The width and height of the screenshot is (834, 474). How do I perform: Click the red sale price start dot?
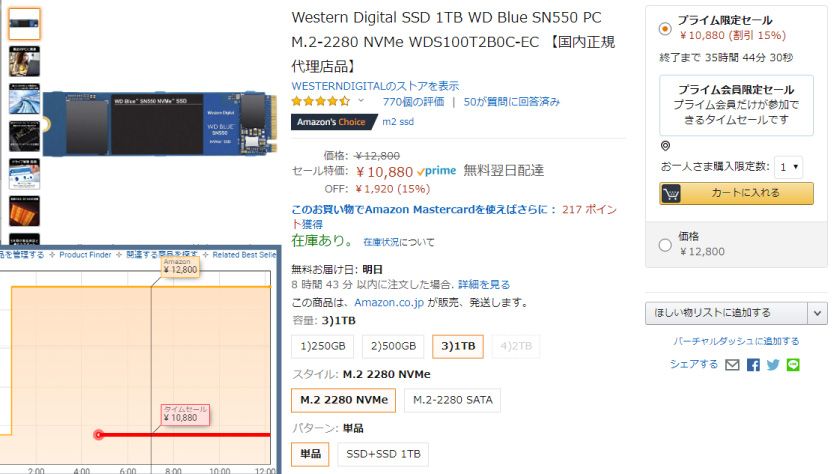click(98, 435)
